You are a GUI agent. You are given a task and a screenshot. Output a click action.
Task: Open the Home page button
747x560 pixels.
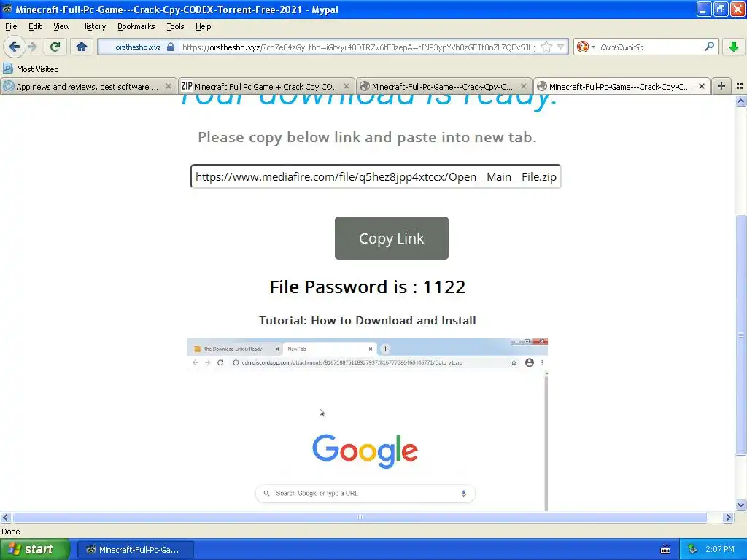tap(82, 47)
